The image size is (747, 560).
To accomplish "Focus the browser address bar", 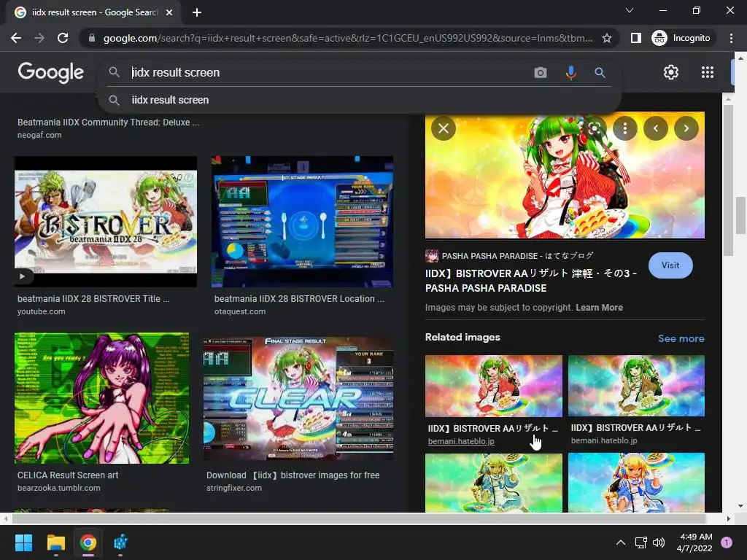I will [x=348, y=38].
